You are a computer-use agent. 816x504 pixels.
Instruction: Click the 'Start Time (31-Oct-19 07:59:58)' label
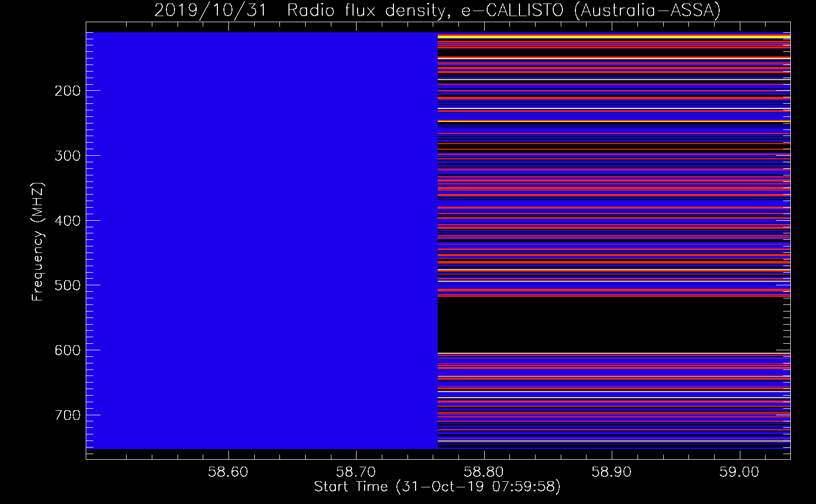pyautogui.click(x=437, y=487)
